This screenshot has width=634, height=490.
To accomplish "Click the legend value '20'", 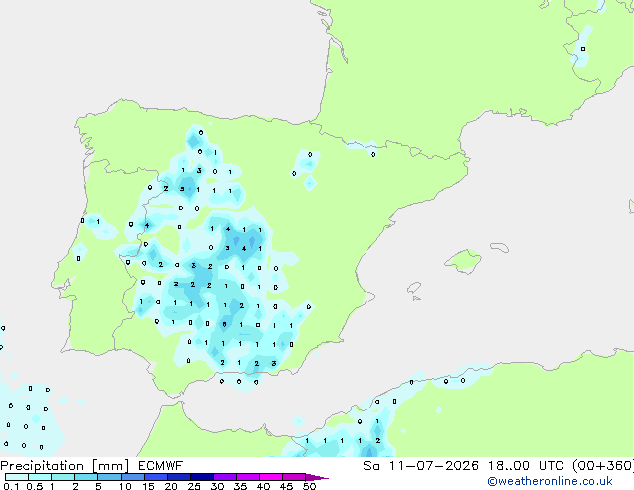I will pos(171,486).
